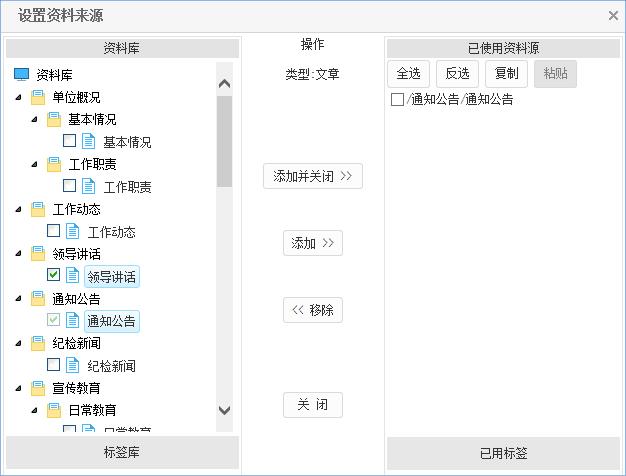Click the 日常教育 folder icon
This screenshot has height=476, width=626.
tap(54, 410)
